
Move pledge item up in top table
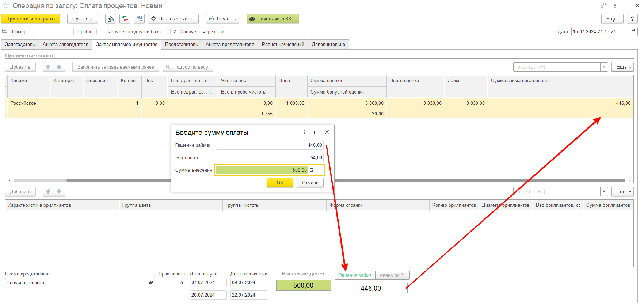click(x=49, y=67)
